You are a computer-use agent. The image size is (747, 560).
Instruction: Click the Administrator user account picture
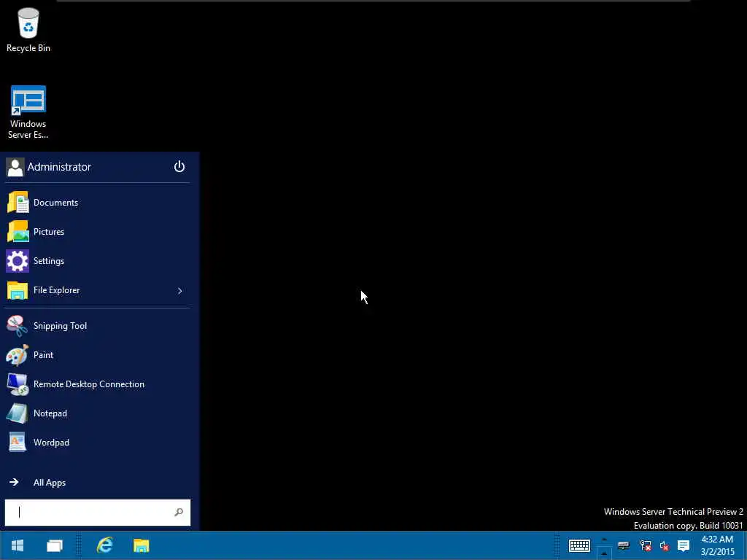click(15, 167)
